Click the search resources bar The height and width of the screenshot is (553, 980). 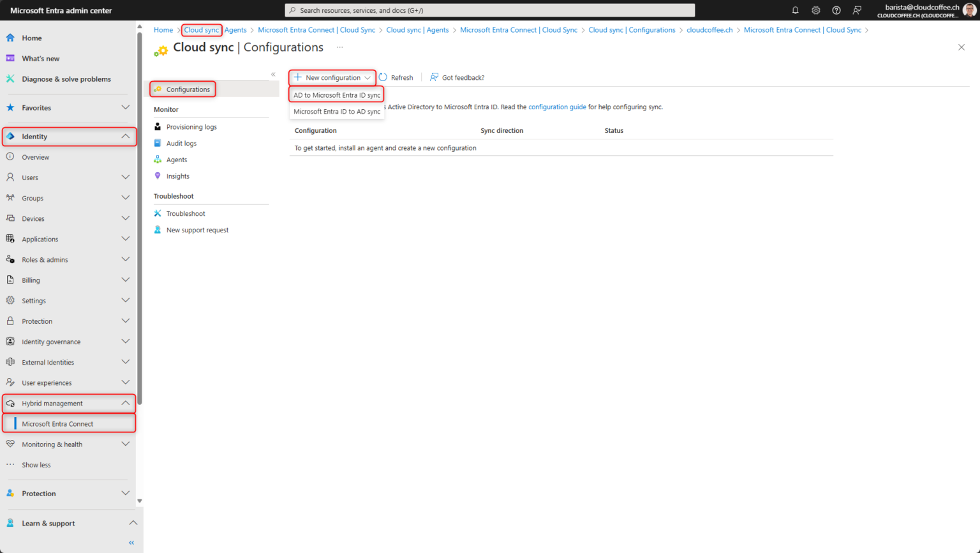coord(490,10)
